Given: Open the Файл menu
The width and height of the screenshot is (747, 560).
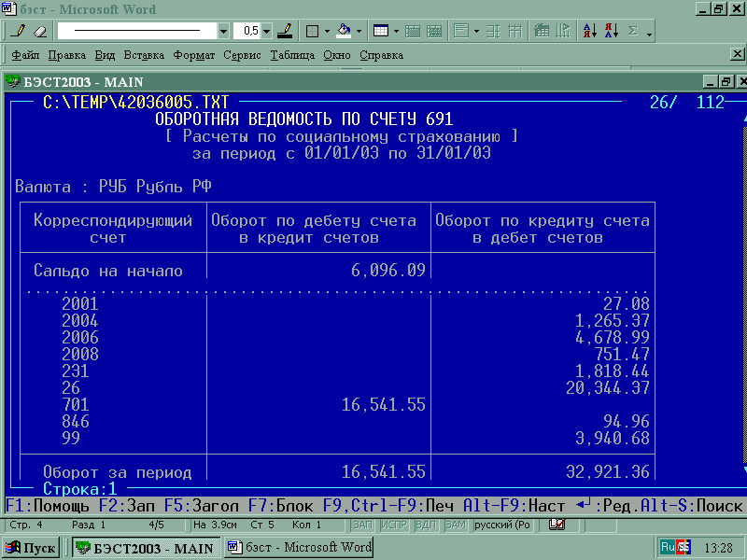Looking at the screenshot, I should click(x=25, y=55).
